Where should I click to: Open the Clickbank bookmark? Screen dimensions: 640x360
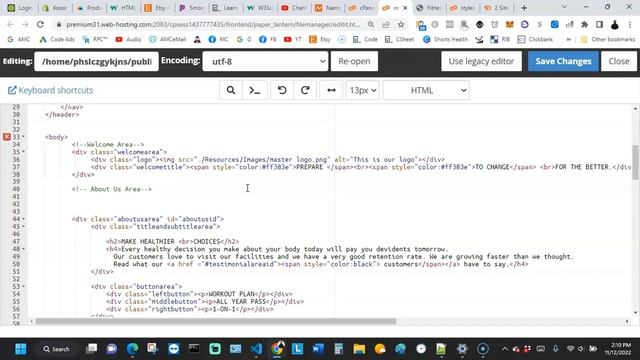(535, 39)
